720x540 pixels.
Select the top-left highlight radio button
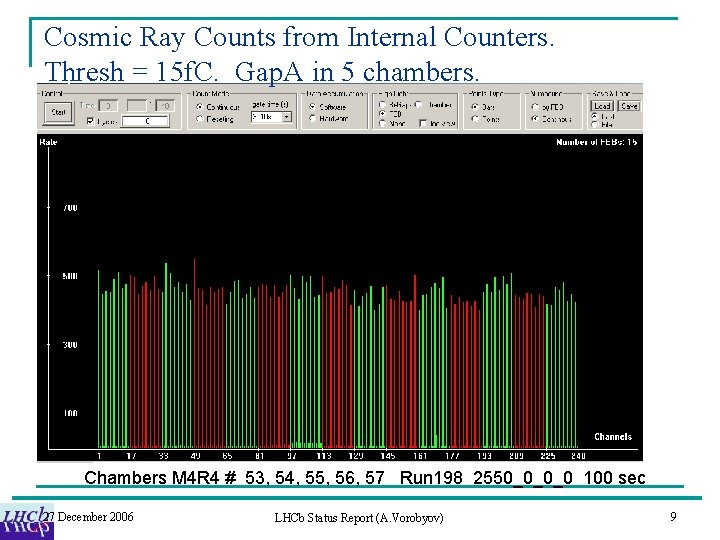[x=382, y=105]
